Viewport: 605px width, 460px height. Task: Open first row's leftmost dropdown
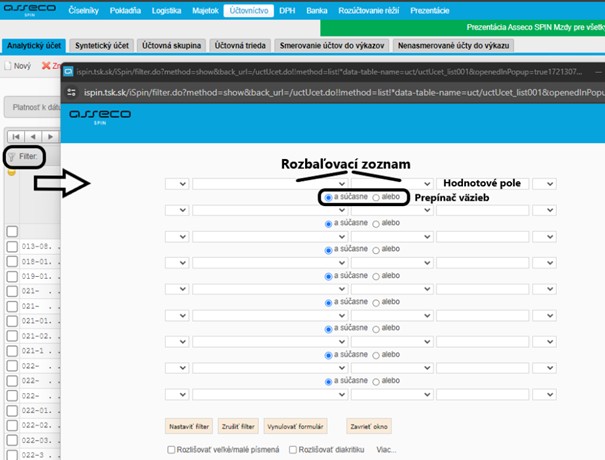pyautogui.click(x=176, y=183)
